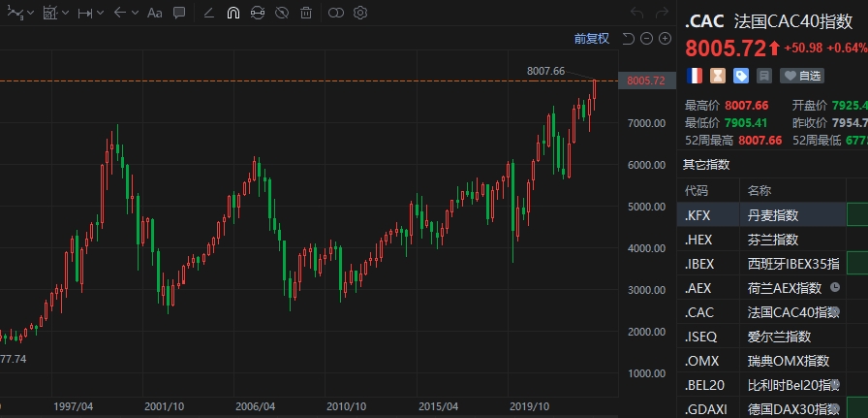Select the text annotation (Aa) tool

pyautogui.click(x=154, y=14)
